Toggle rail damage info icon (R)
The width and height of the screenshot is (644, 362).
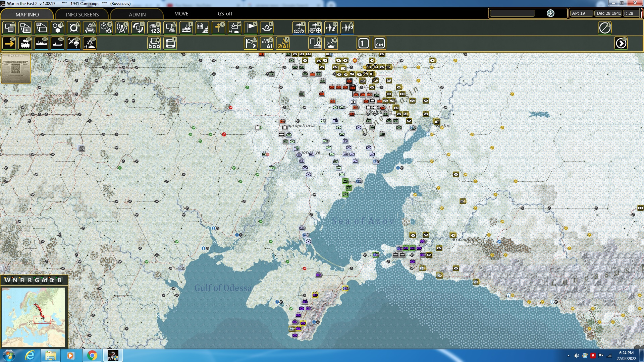(90, 28)
